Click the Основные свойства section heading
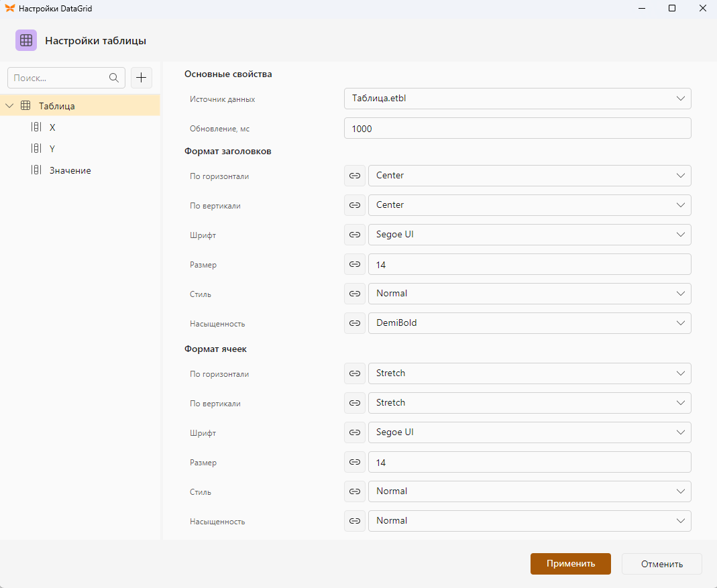This screenshot has width=717, height=588. tap(228, 74)
